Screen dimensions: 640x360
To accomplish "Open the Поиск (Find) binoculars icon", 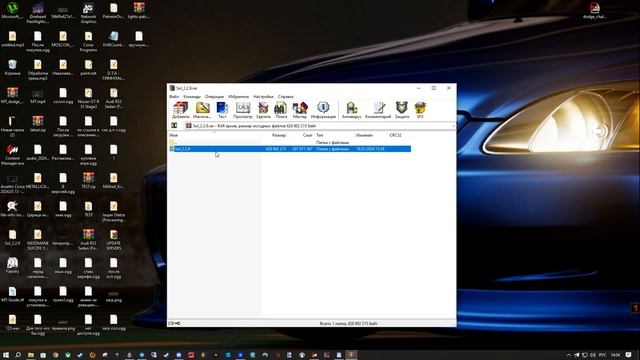I will pos(281,110).
